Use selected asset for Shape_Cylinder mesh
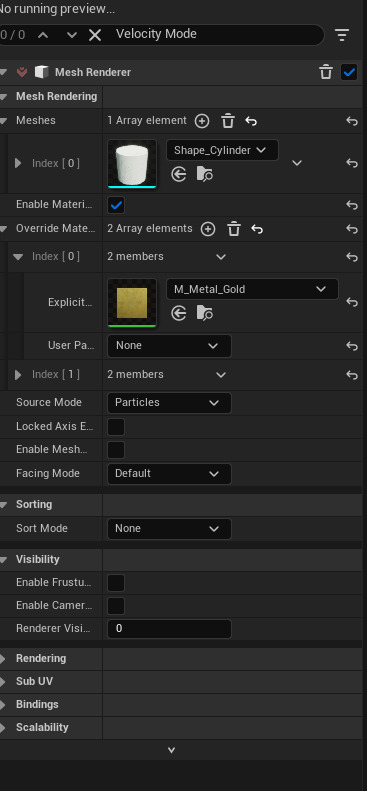This screenshot has height=791, width=367. (x=178, y=175)
